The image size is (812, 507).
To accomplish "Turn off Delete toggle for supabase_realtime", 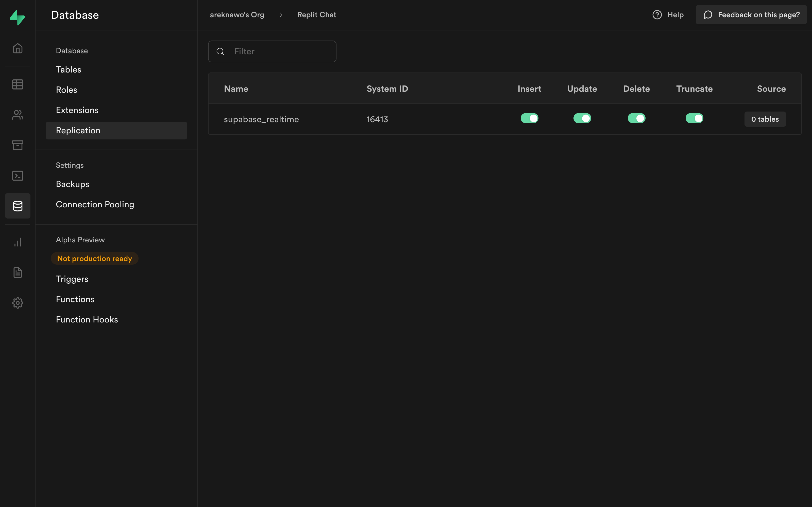I will click(x=636, y=118).
